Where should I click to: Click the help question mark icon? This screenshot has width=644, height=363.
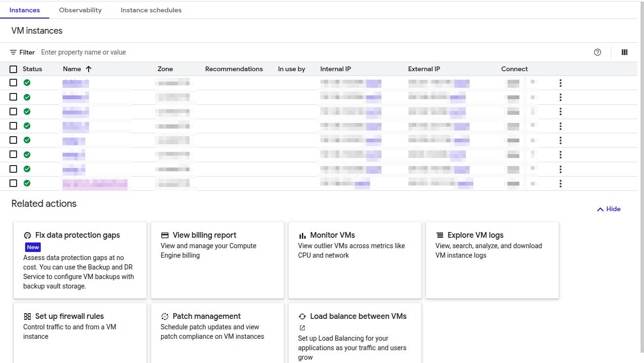(597, 52)
